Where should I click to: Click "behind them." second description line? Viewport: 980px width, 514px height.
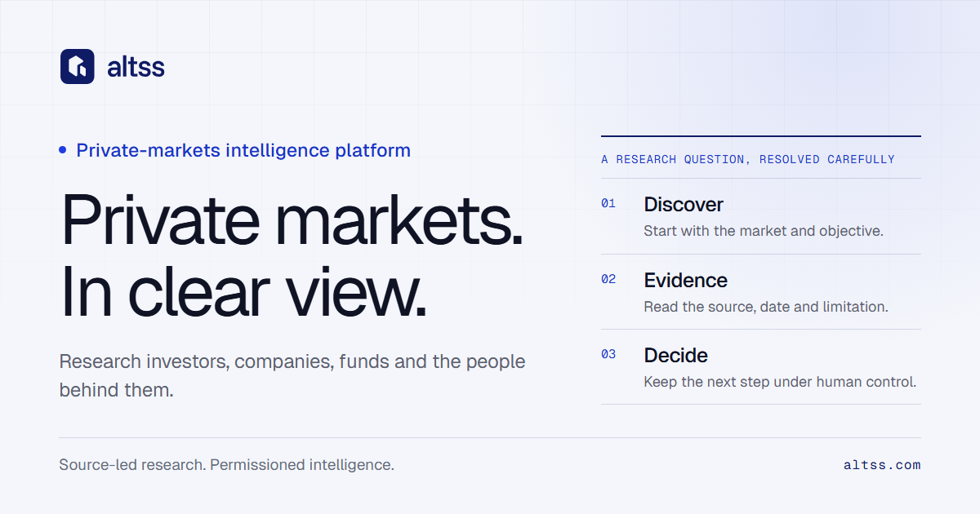[117, 390]
